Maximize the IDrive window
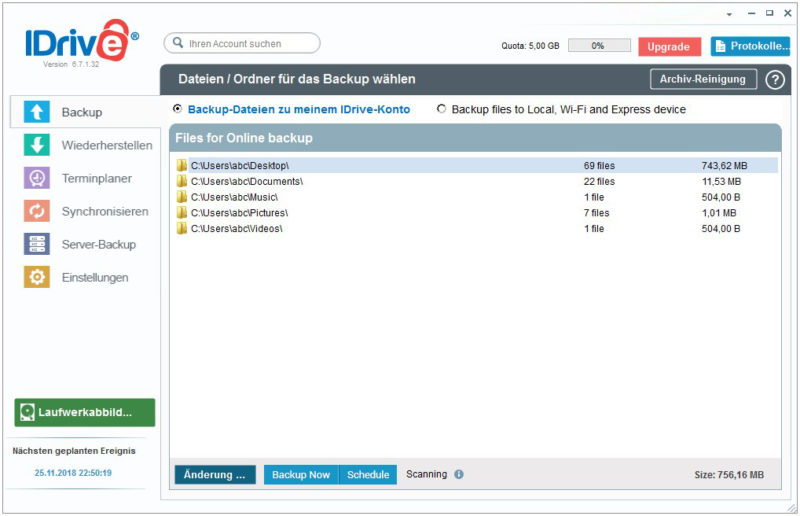Image resolution: width=800 pixels, height=516 pixels. [769, 13]
